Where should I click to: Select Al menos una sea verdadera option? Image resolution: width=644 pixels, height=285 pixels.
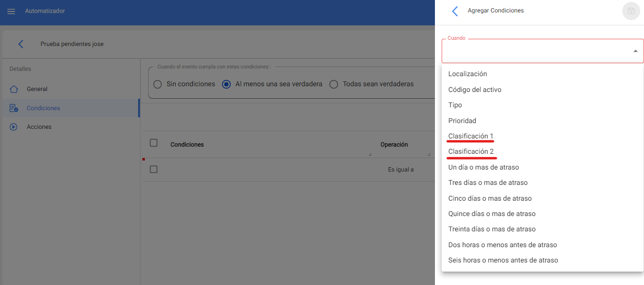point(226,84)
